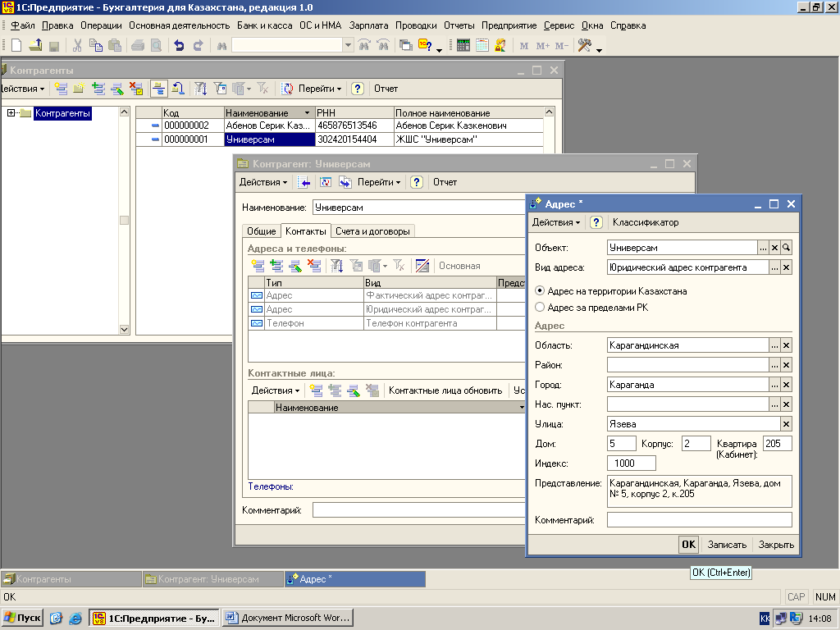
Task: Open the search combo box dropdown in main toolbar
Action: pyautogui.click(x=348, y=46)
